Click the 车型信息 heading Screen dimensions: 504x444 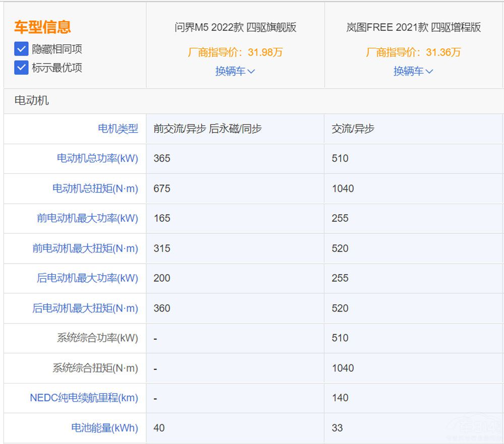tap(42, 27)
